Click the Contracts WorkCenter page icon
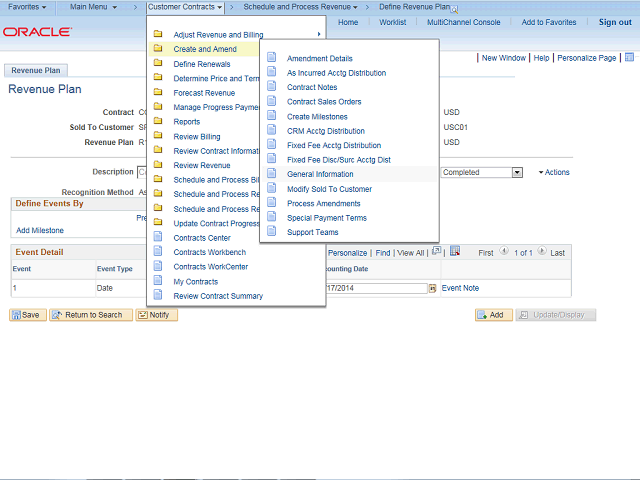Screen dimensions: 640x480 158,266
